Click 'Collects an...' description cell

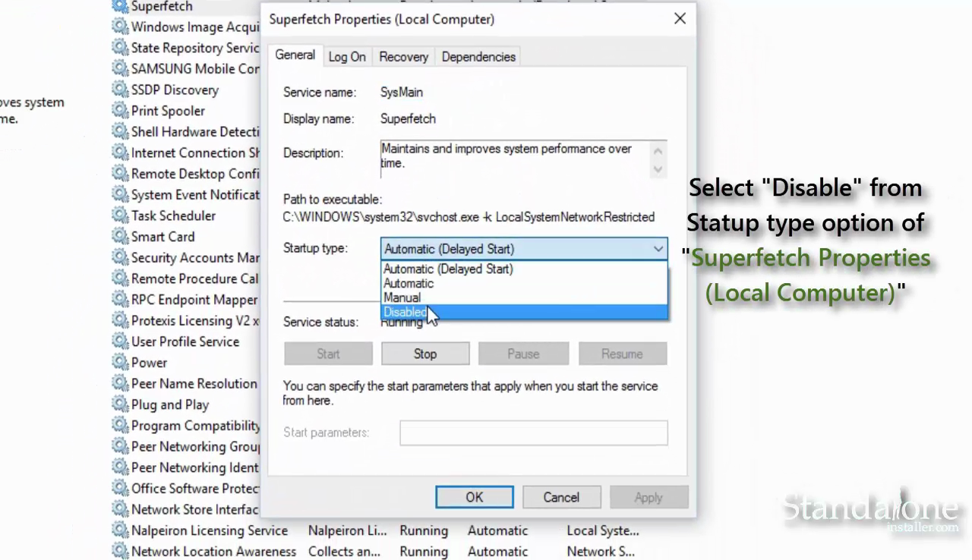point(344,552)
